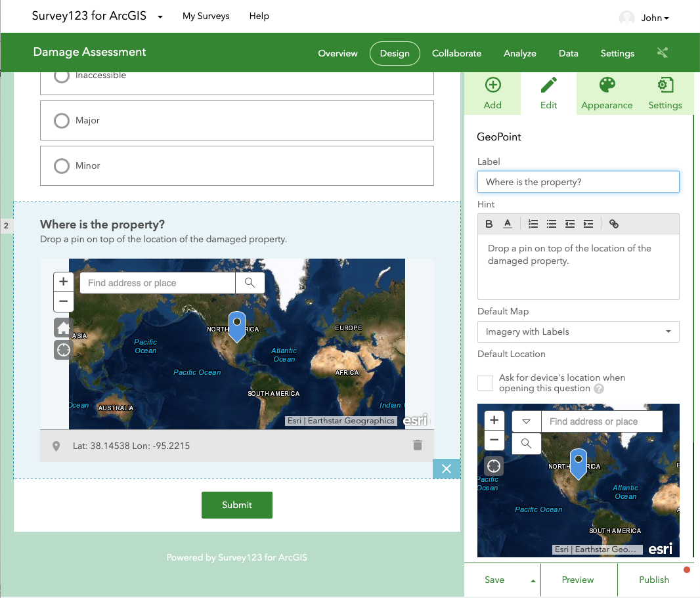
Task: Open the Default Map dropdown
Action: [x=578, y=331]
